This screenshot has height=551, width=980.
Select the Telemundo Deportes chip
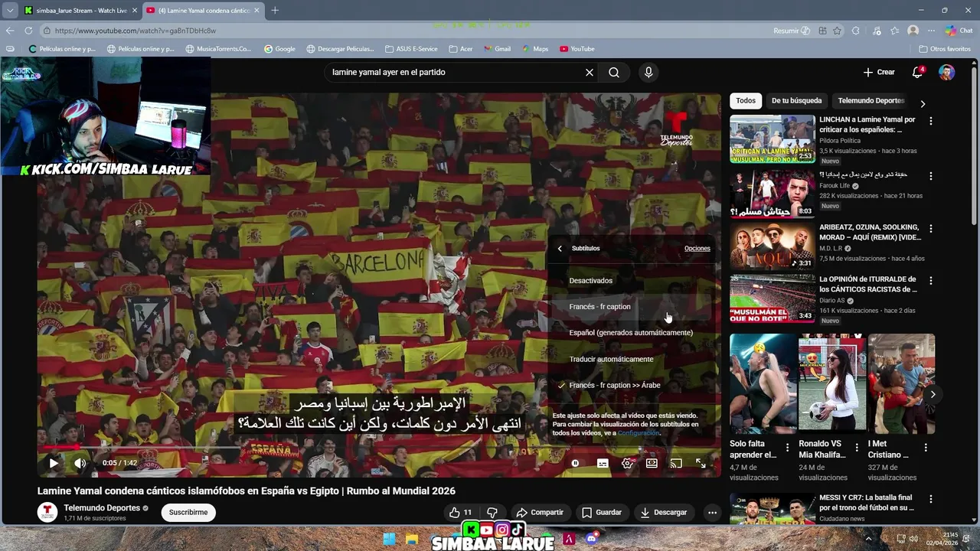click(871, 101)
